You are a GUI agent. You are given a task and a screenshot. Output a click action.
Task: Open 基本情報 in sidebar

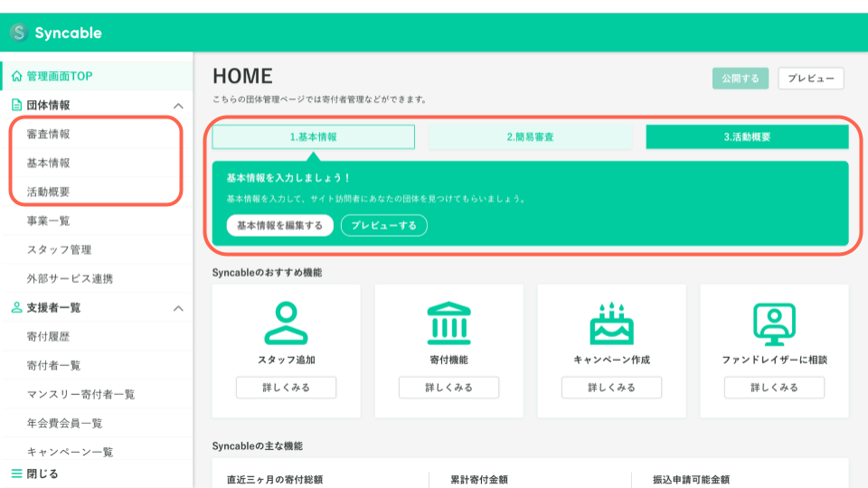point(97,163)
